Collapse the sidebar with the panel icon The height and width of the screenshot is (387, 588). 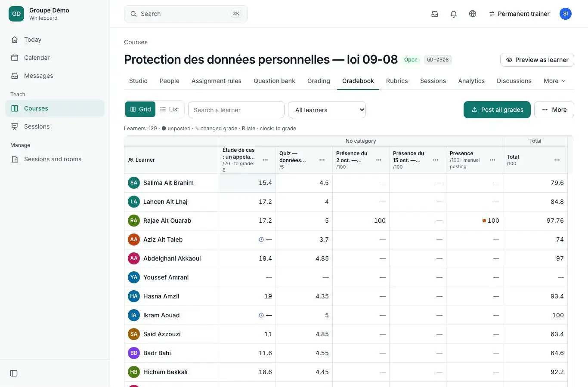point(14,373)
